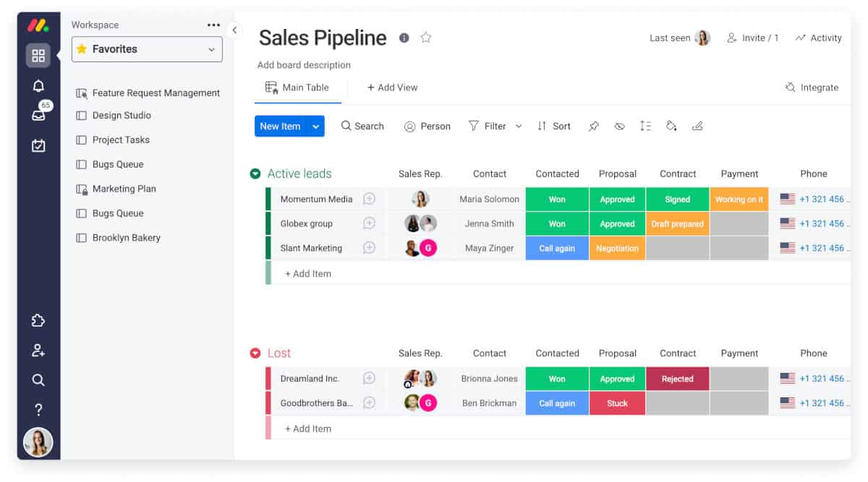
Task: Click the pin columns icon in toolbar
Action: tap(593, 126)
